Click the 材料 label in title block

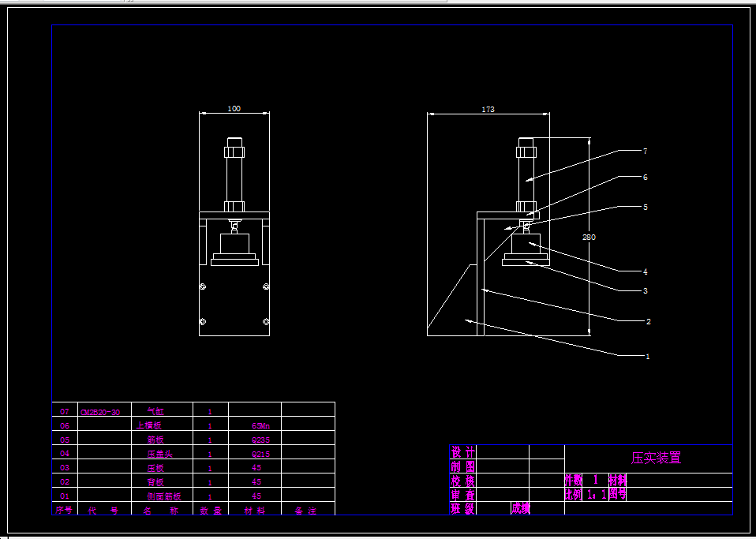(618, 480)
